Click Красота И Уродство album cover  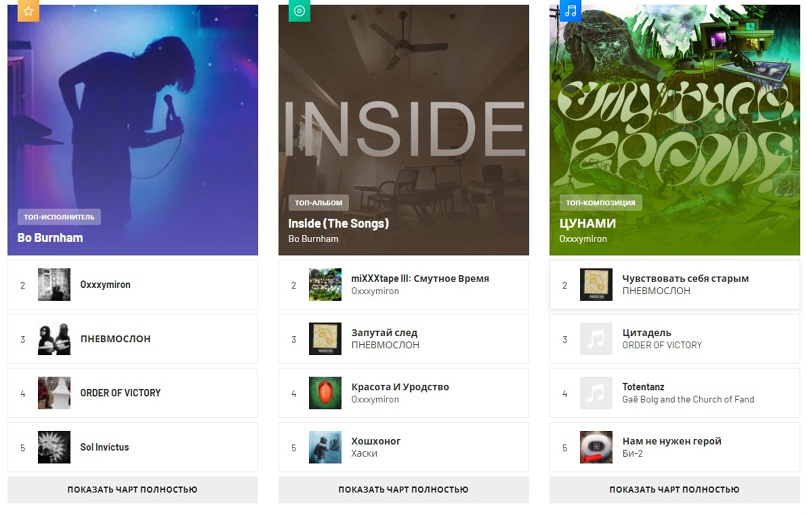(x=325, y=393)
